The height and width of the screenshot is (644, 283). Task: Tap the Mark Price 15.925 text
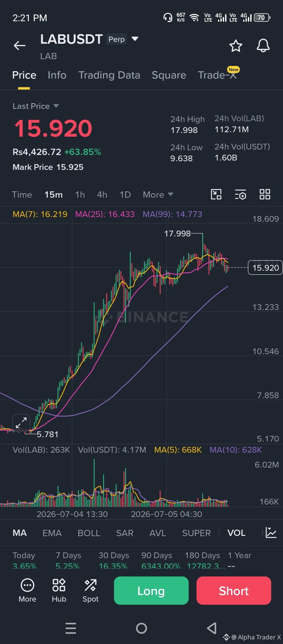48,167
